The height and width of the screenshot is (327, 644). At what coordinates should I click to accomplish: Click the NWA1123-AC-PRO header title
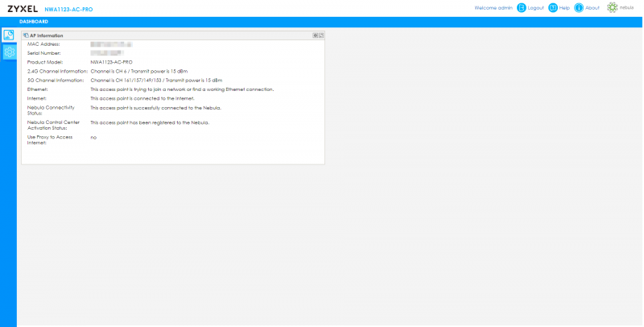point(68,10)
